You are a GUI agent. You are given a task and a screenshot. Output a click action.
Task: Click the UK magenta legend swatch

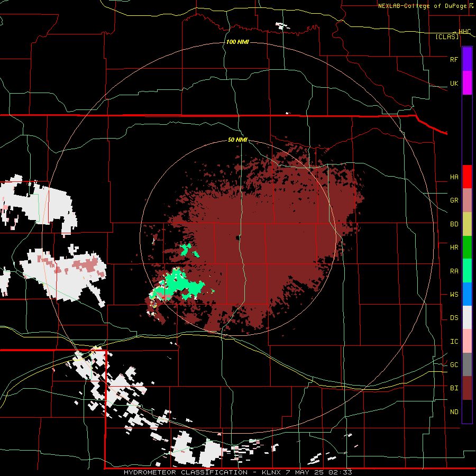click(467, 83)
